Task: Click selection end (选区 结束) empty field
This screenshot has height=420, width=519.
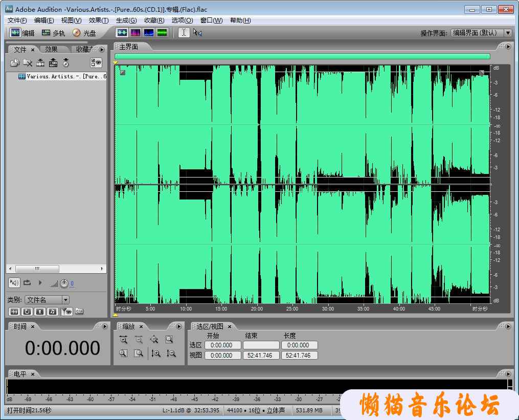Action: 261,345
